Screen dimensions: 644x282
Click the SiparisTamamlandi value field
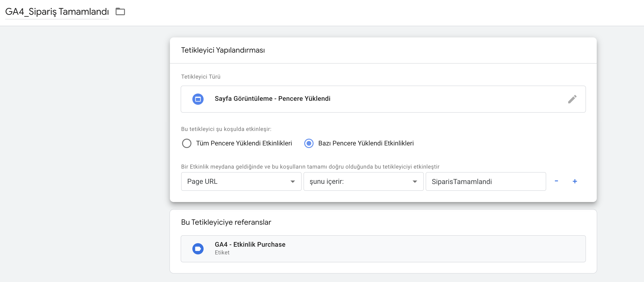click(x=486, y=181)
